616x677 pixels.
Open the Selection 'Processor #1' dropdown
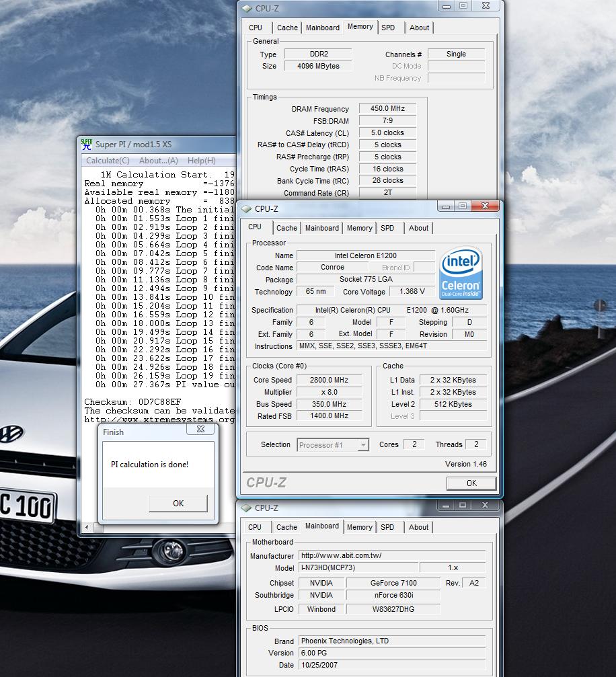click(x=333, y=444)
